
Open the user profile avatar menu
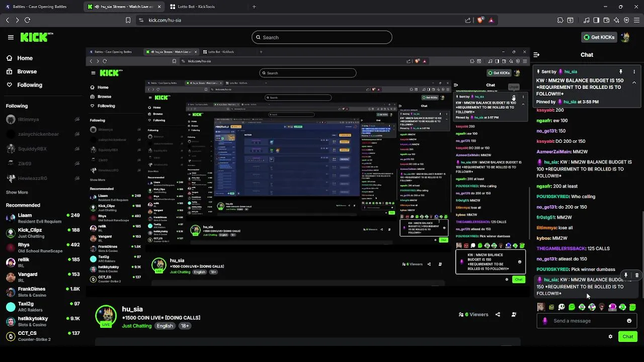[x=625, y=37]
